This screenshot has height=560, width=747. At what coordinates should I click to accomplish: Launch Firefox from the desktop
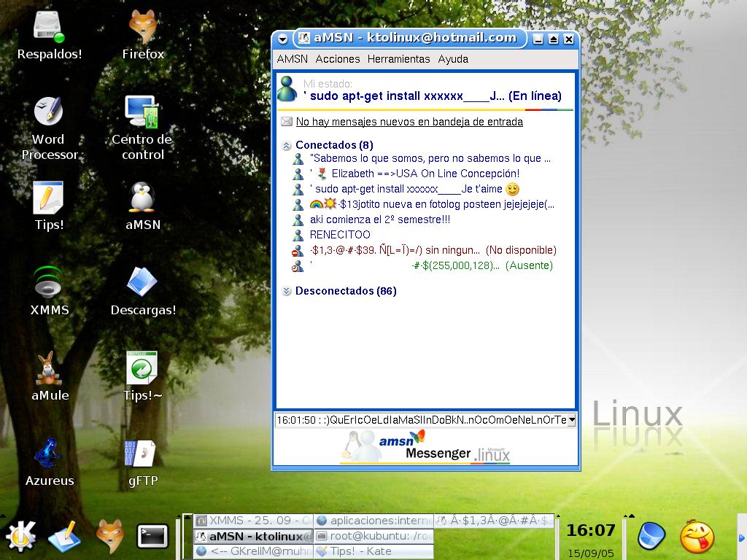pos(143,27)
